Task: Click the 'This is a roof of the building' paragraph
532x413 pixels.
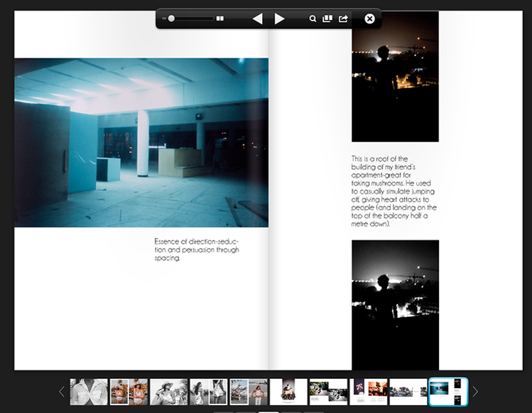Action: tap(394, 191)
